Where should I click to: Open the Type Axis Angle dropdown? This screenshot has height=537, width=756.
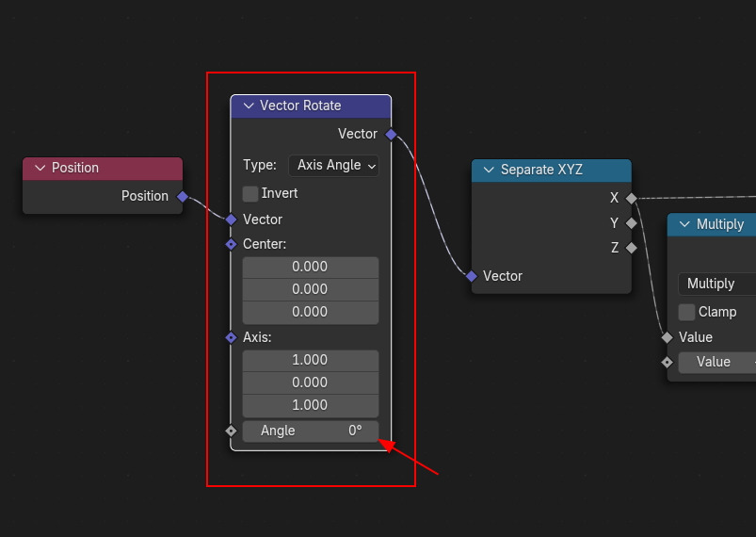pyautogui.click(x=333, y=166)
